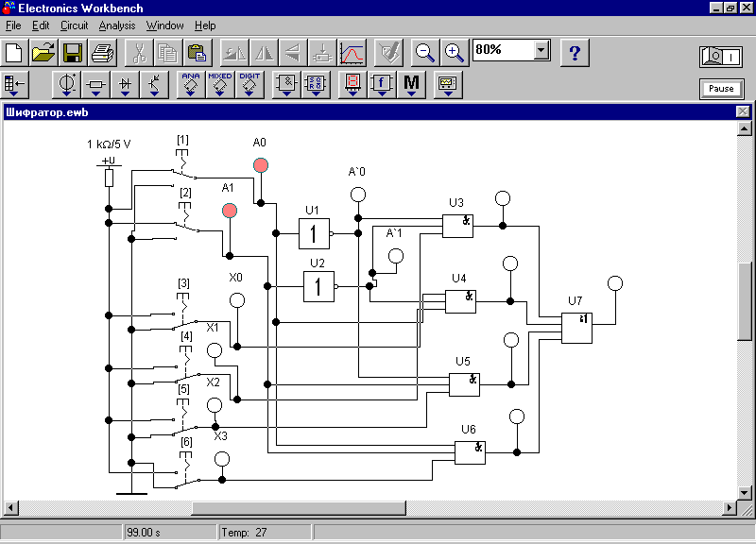This screenshot has width=756, height=544.
Task: Click the Rotate component icon
Action: (x=234, y=53)
